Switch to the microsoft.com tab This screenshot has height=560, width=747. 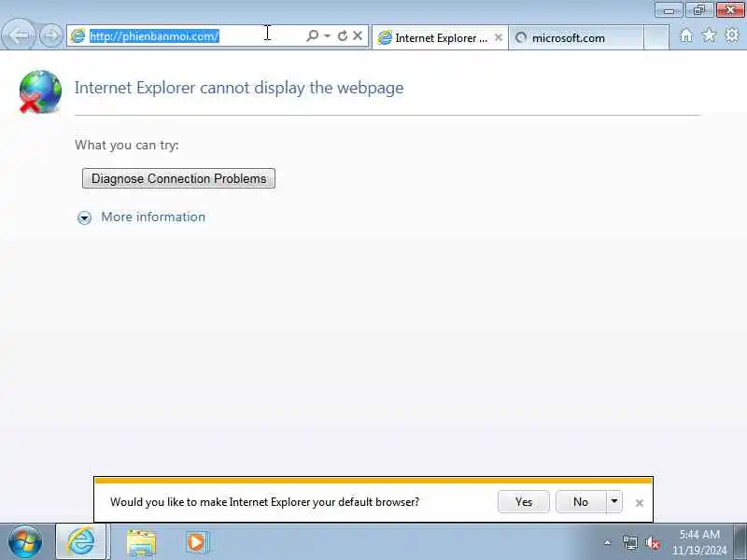576,37
